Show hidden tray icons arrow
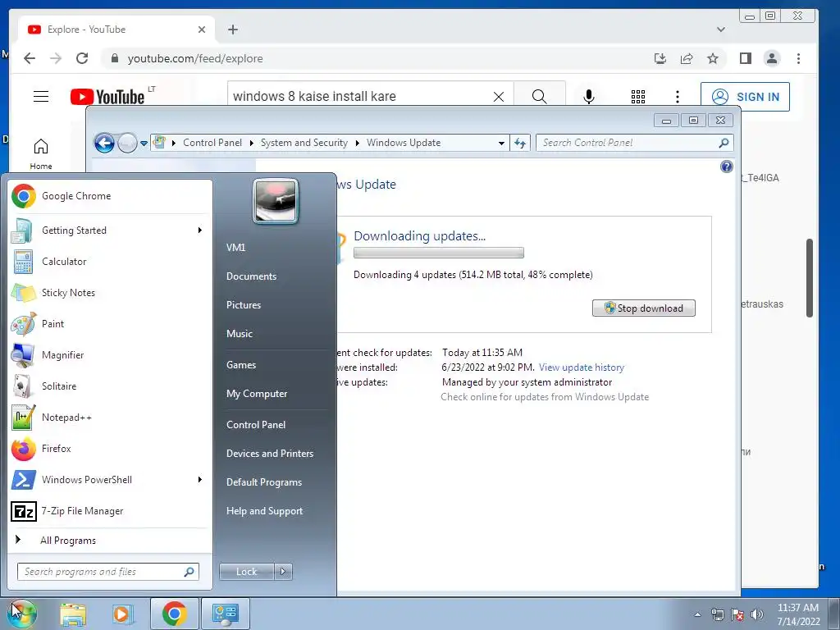Image resolution: width=840 pixels, height=630 pixels. pyautogui.click(x=697, y=614)
